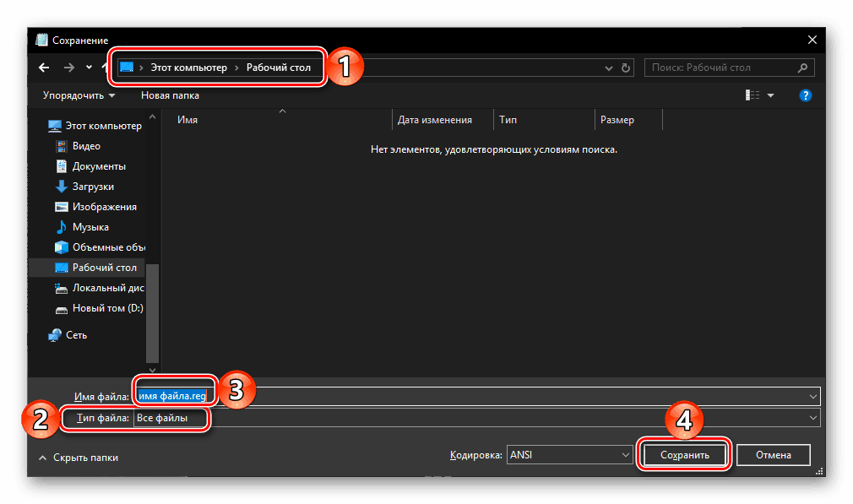Open recent locations dropdown arrow
This screenshot has width=853, height=504.
(x=89, y=68)
